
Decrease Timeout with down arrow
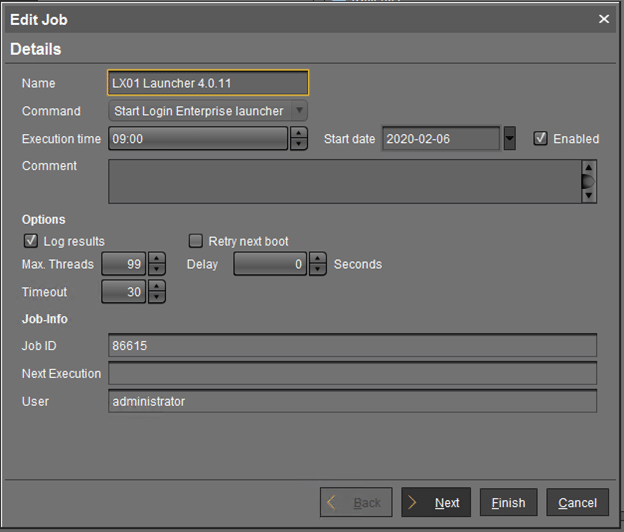(157, 297)
